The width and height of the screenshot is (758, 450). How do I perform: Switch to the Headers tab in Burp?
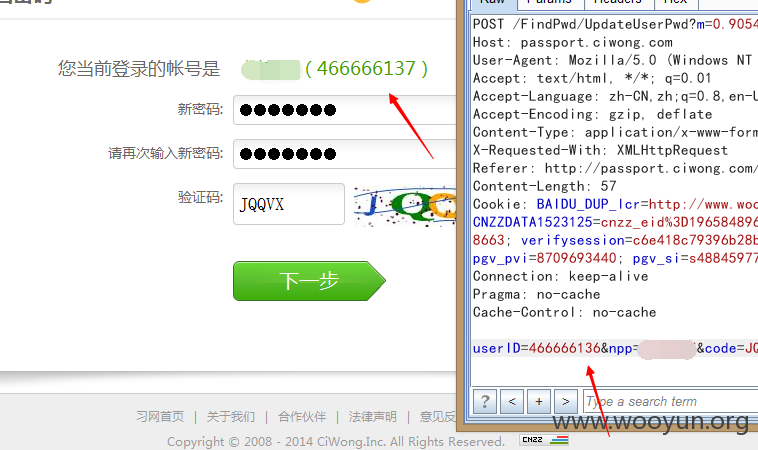coord(619,4)
